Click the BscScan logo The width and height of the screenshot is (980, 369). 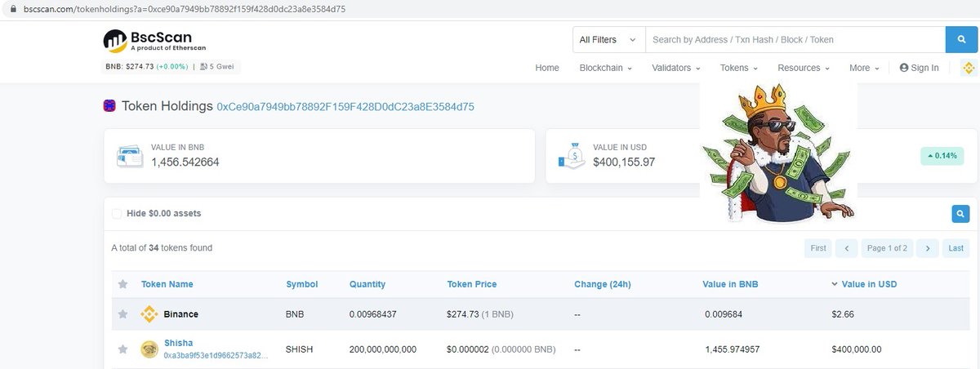154,41
